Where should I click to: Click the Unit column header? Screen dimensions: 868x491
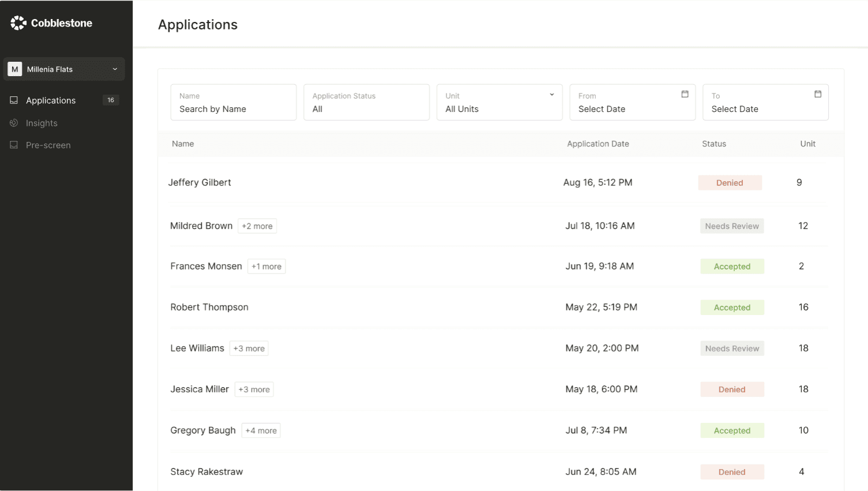[808, 144]
